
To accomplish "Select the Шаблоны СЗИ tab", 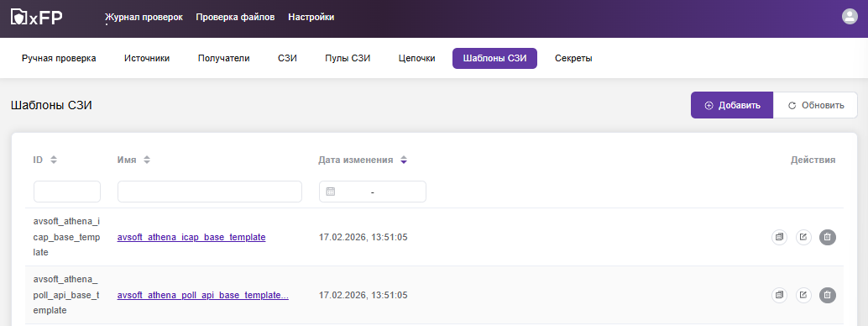I will tap(495, 58).
